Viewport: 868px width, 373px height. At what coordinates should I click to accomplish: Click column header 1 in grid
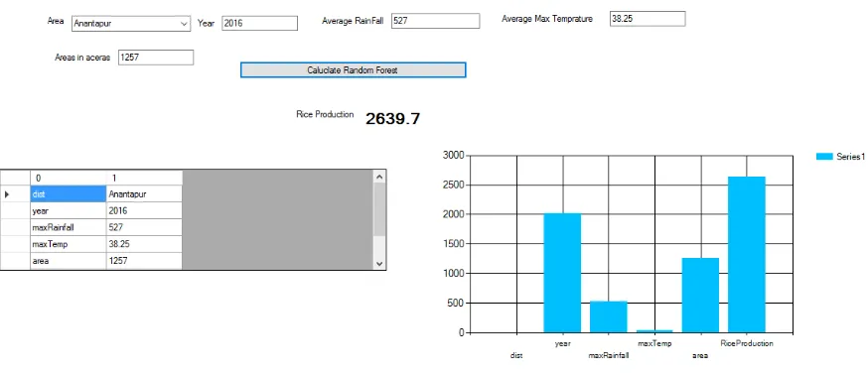144,178
